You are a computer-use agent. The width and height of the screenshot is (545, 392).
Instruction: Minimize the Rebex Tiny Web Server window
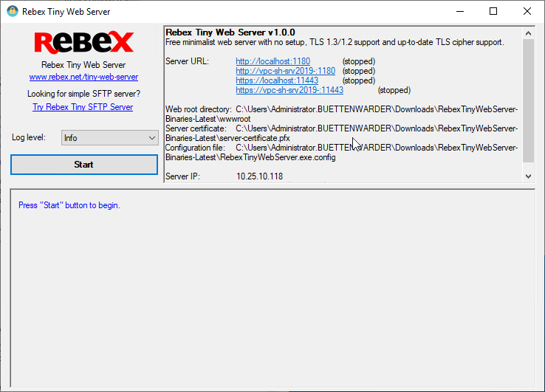coord(459,11)
